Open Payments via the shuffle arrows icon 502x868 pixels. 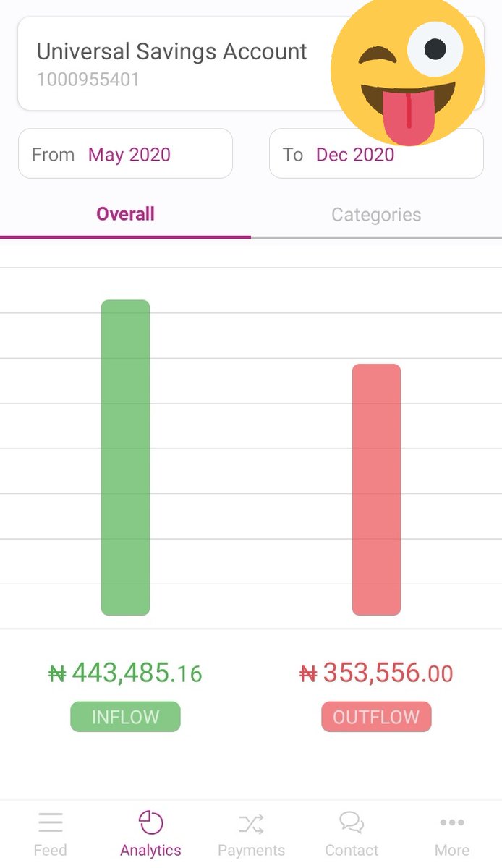click(x=251, y=823)
